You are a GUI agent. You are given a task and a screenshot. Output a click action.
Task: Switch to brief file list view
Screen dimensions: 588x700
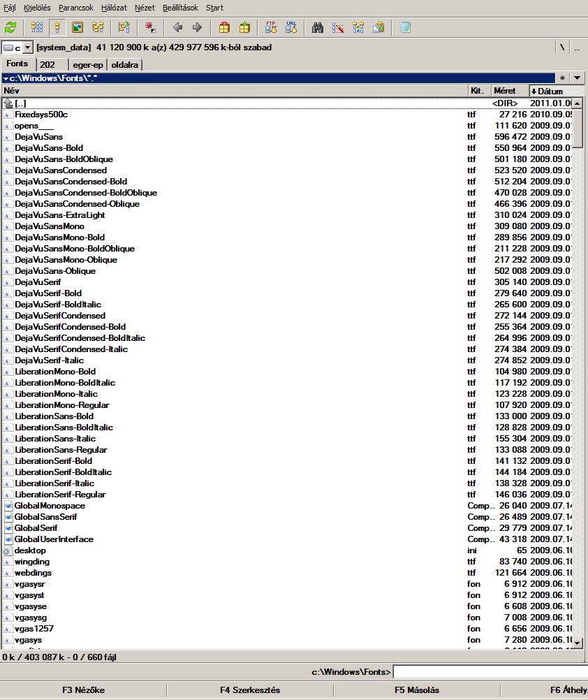(x=37, y=28)
